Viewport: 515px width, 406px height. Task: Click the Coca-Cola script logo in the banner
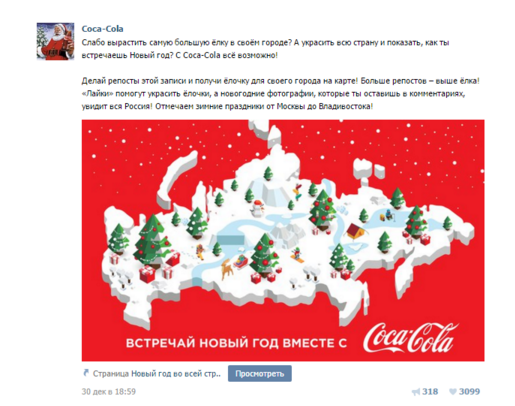tap(411, 338)
